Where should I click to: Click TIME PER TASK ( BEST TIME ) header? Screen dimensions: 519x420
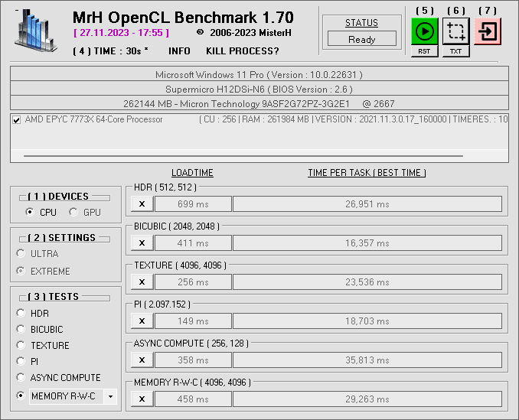(x=367, y=173)
